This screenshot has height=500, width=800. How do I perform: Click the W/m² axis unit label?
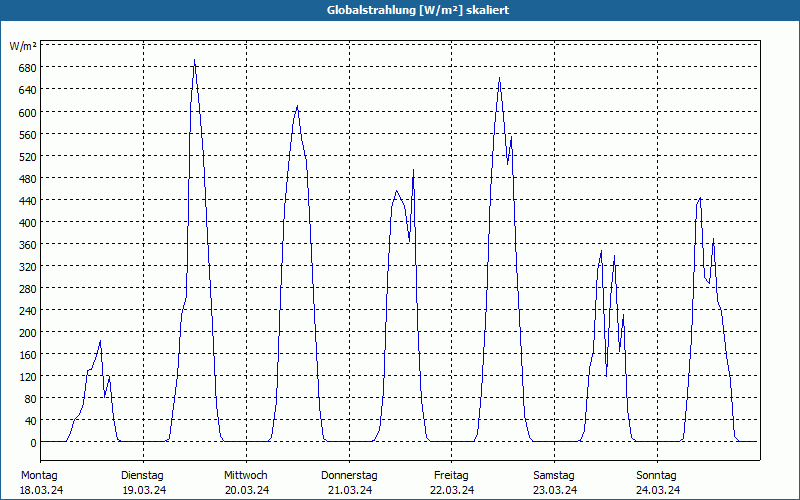(23, 46)
